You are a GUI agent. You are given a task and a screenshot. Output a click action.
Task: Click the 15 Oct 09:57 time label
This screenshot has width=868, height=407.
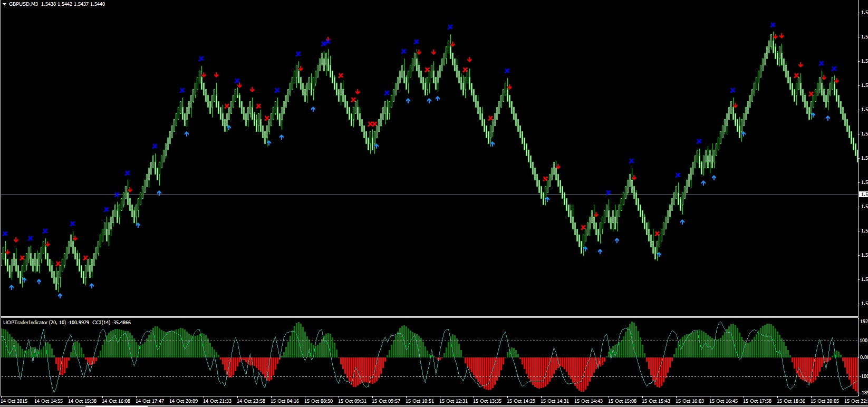coord(386,401)
